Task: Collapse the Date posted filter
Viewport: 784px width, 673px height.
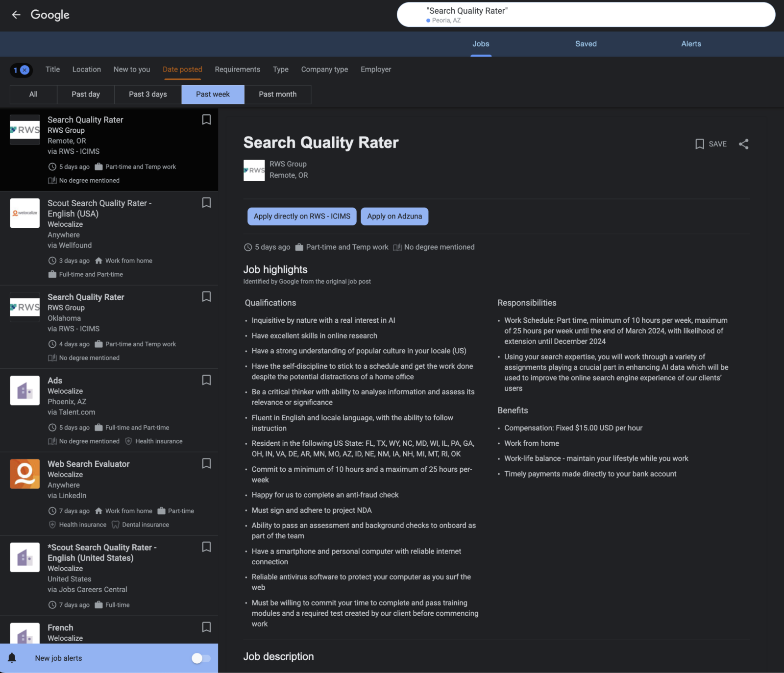Action: [x=182, y=70]
